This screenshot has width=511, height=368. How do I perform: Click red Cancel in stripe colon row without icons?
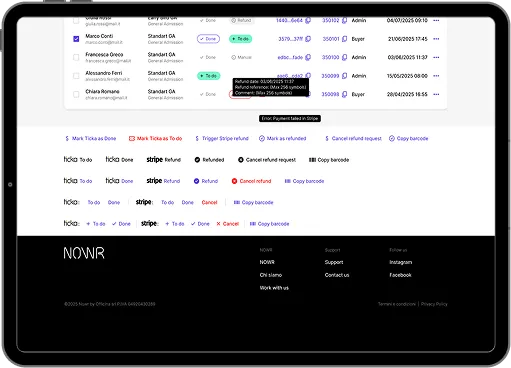click(209, 202)
